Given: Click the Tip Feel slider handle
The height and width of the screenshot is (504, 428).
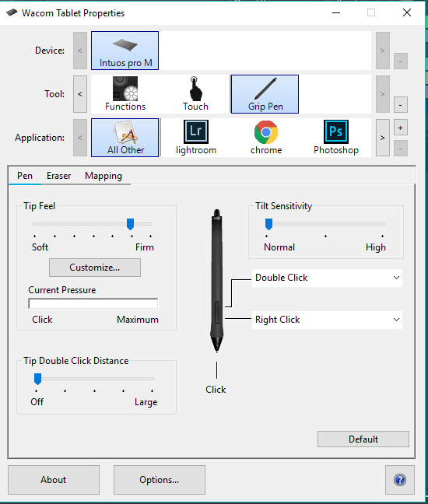Looking at the screenshot, I should pos(130,224).
